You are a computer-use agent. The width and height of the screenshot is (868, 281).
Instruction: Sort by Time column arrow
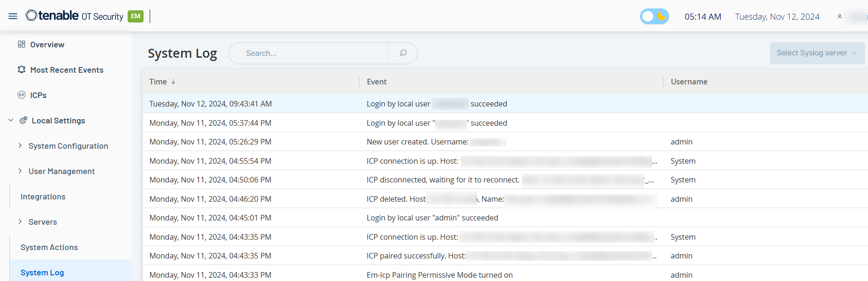[x=173, y=82]
